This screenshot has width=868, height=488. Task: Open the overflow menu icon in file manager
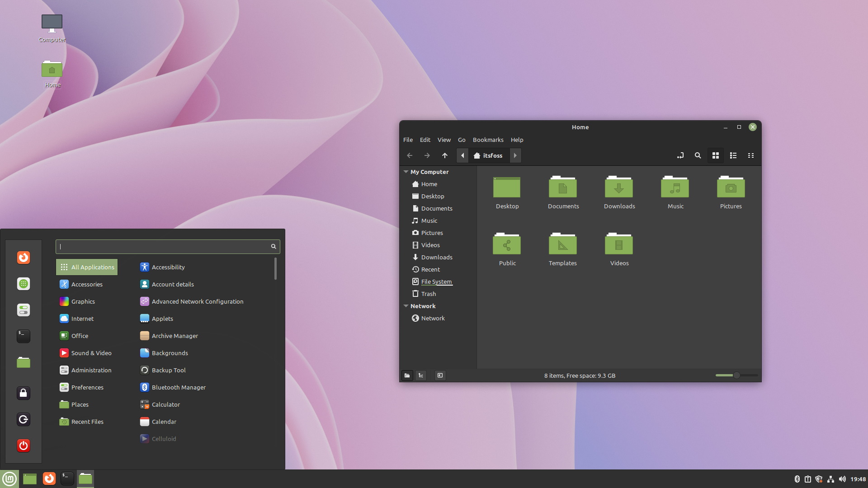coord(750,155)
